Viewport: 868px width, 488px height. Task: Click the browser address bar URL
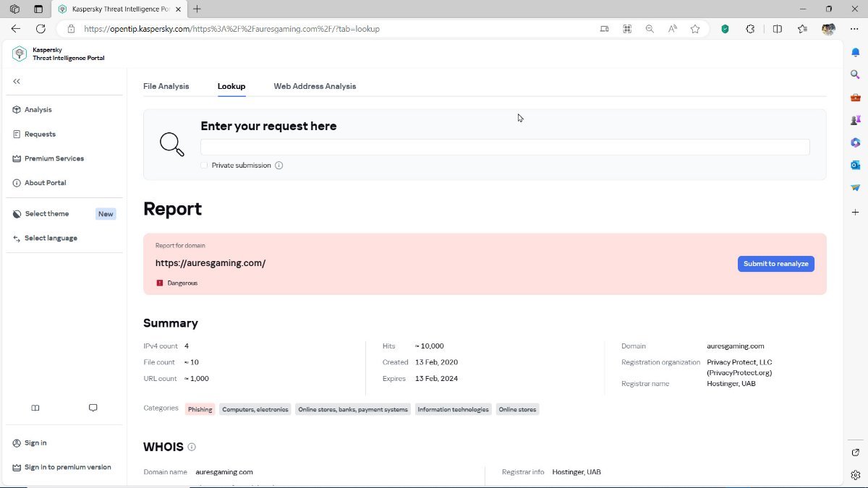[231, 29]
